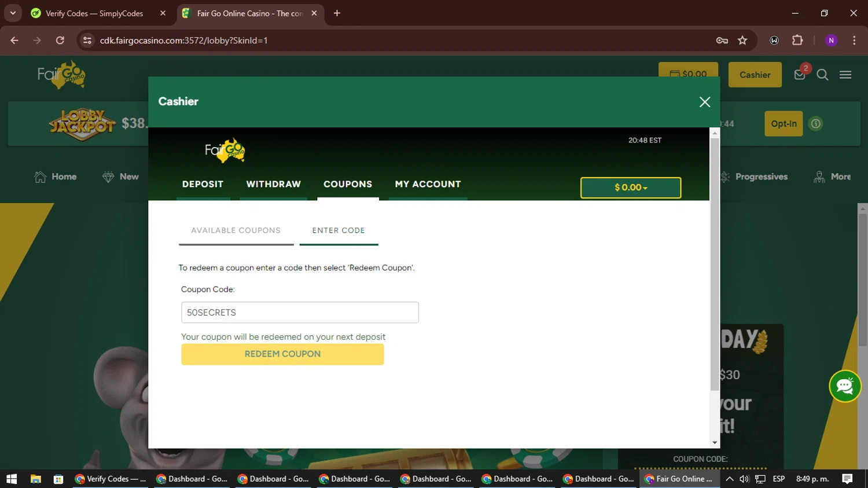This screenshot has width=868, height=488.
Task: Click the Fair Go Casino header logo
Action: click(61, 75)
